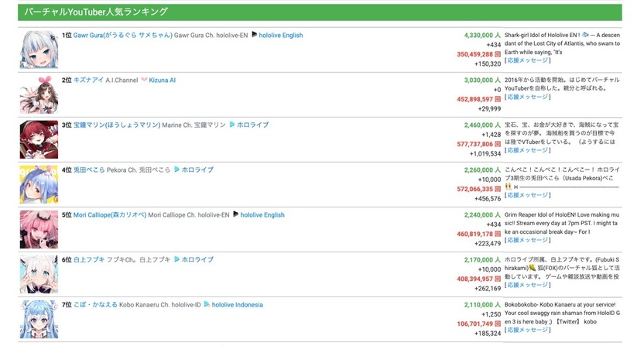Open 宝鐘マリン's avatar thumbnail
644x346 pixels.
39,139
